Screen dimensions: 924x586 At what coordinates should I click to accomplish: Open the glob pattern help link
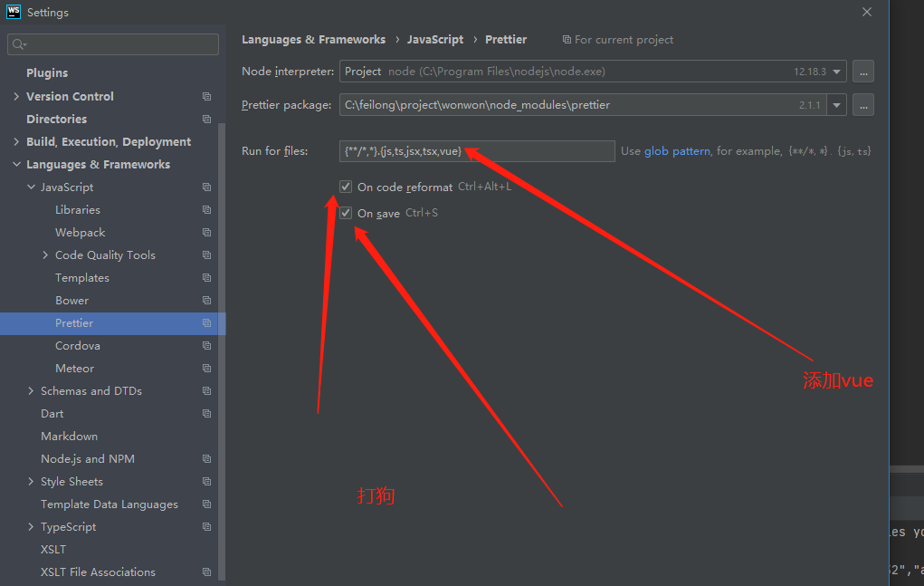[x=677, y=151]
